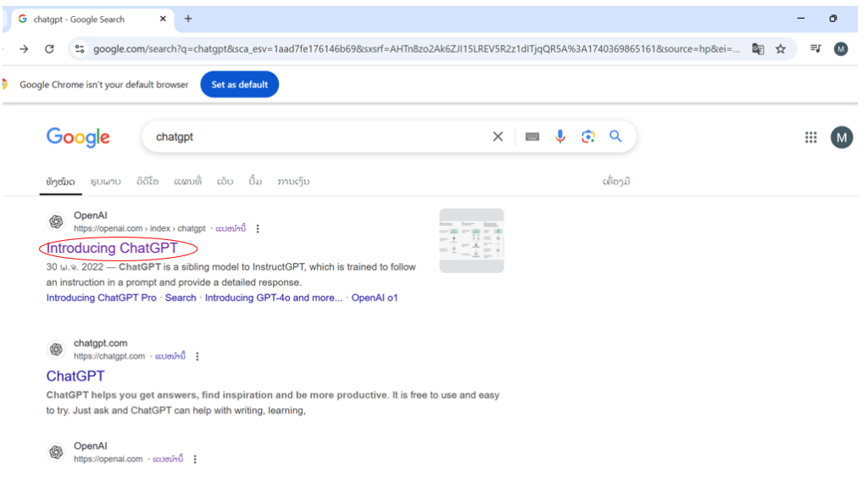The width and height of the screenshot is (868, 492).
Task: Open the 'Introducing ChatGPT' result link
Action: 112,249
